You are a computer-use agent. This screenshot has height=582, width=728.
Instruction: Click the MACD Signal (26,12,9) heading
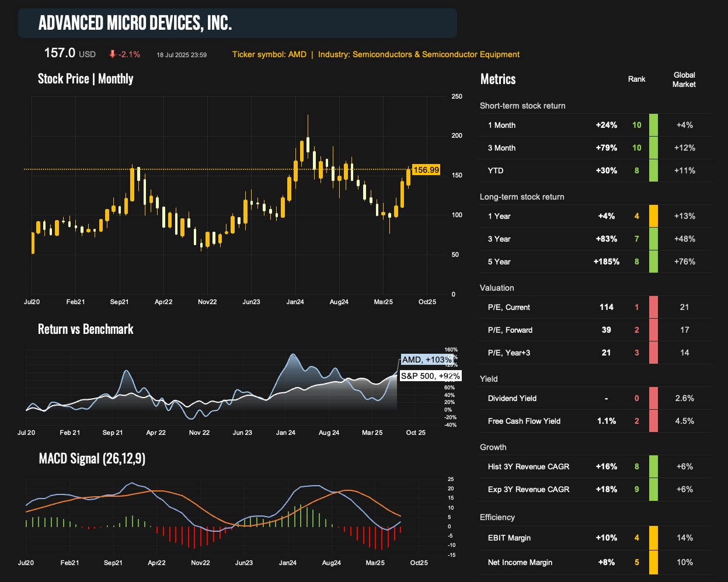coord(92,459)
